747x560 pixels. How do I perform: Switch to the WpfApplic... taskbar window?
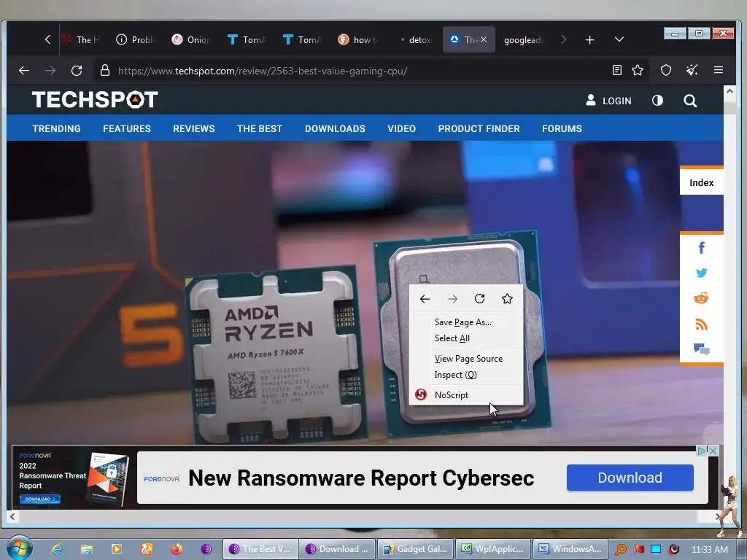tap(494, 549)
